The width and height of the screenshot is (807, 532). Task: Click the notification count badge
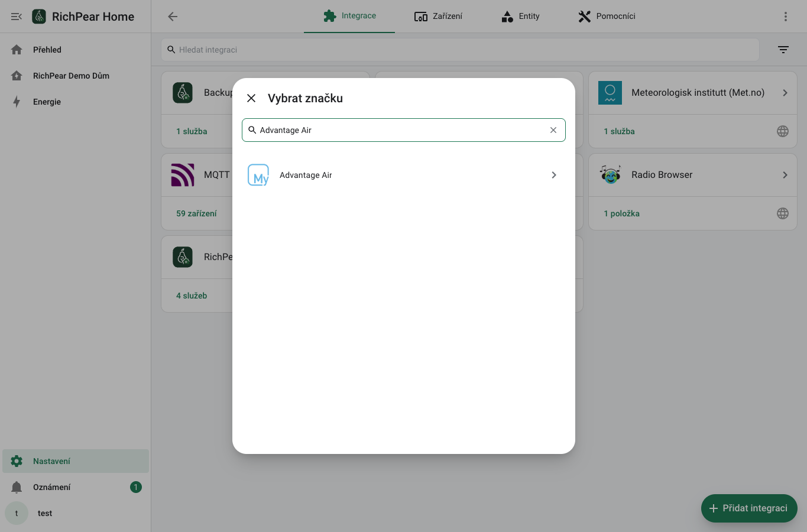tap(136, 487)
